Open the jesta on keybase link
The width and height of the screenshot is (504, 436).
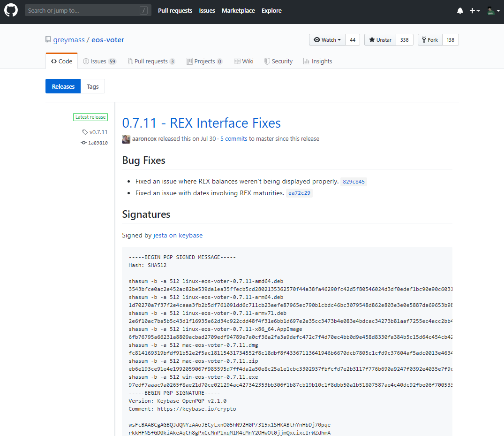pos(178,235)
